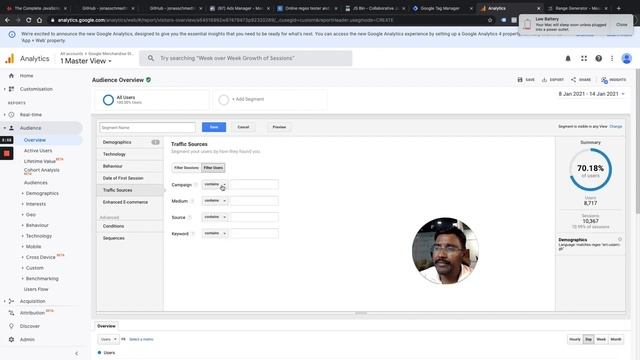Open the help question mark icon

click(598, 59)
